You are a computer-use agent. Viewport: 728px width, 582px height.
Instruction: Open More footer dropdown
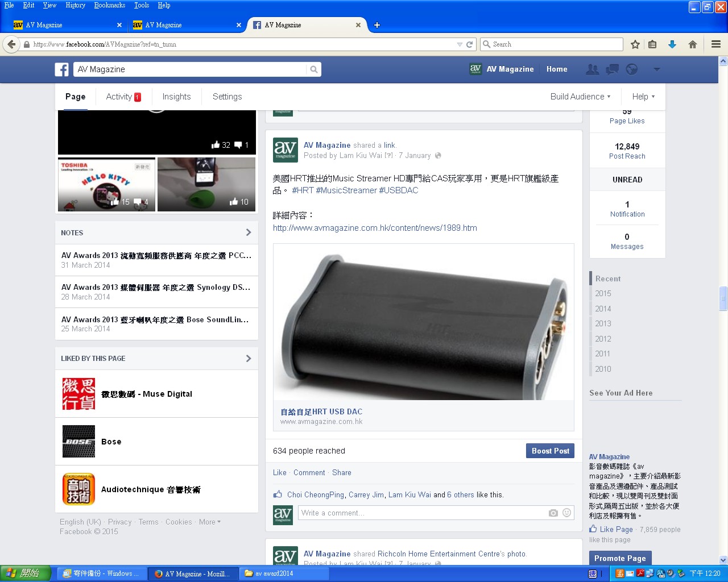[x=210, y=522]
